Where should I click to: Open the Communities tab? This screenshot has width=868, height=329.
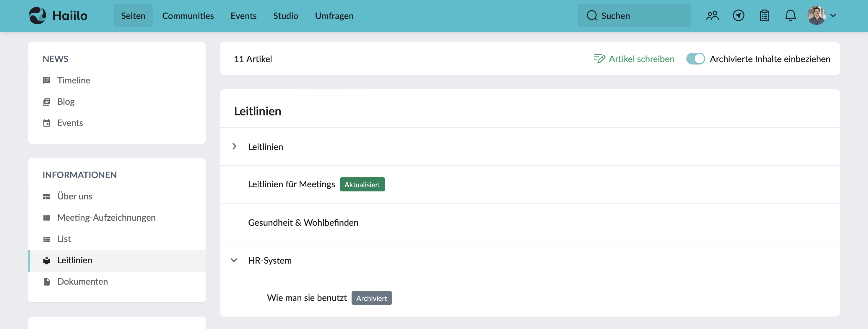point(188,15)
